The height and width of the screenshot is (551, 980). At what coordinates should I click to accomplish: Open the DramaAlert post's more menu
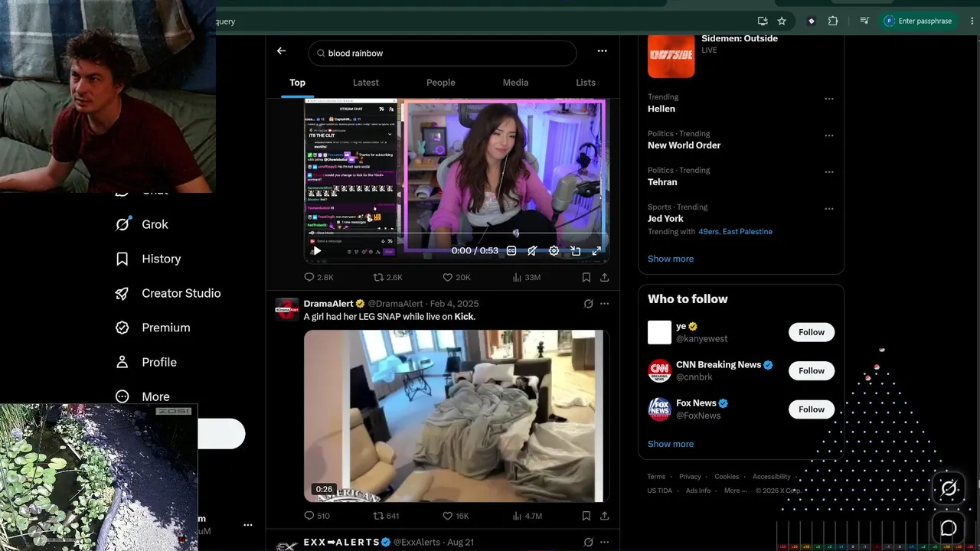pos(604,304)
